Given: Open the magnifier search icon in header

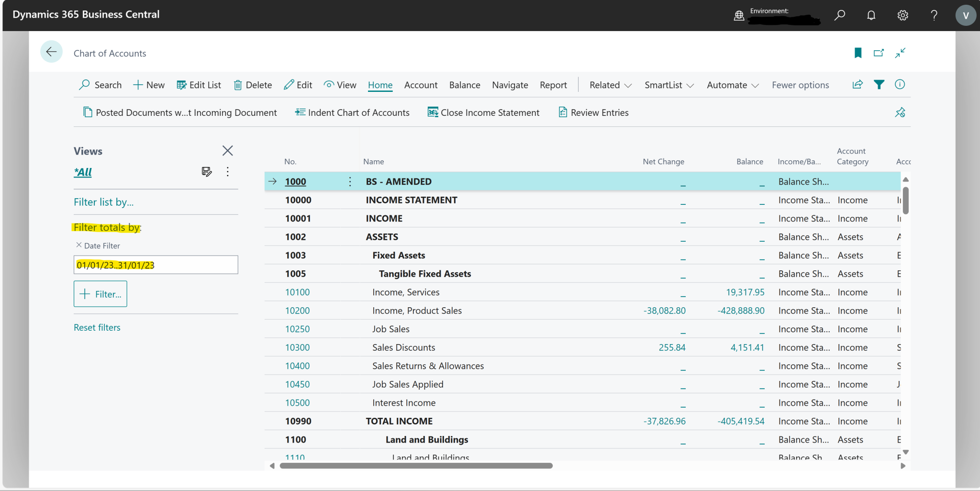Looking at the screenshot, I should click(839, 15).
